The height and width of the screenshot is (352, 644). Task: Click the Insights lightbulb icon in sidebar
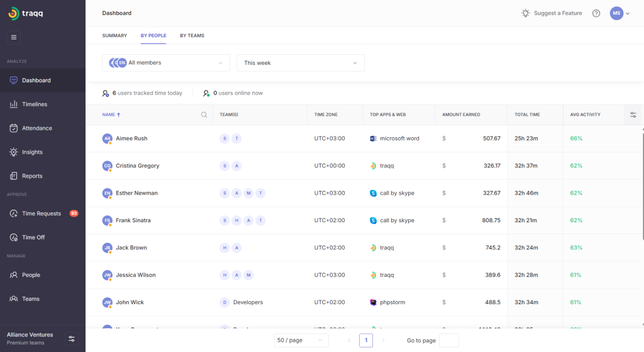coord(13,152)
